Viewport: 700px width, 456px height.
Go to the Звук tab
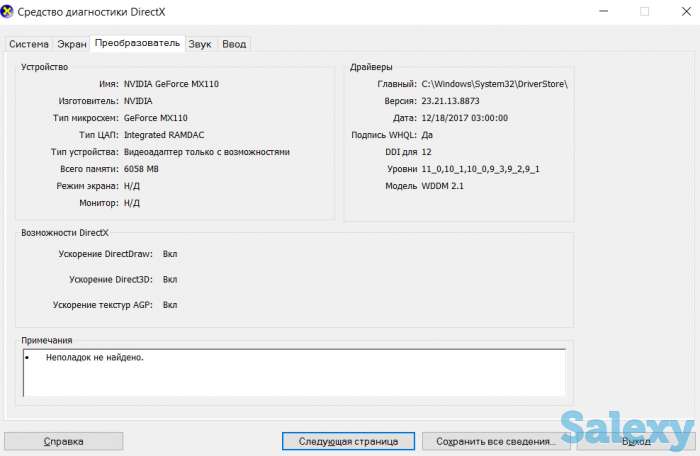pos(200,44)
